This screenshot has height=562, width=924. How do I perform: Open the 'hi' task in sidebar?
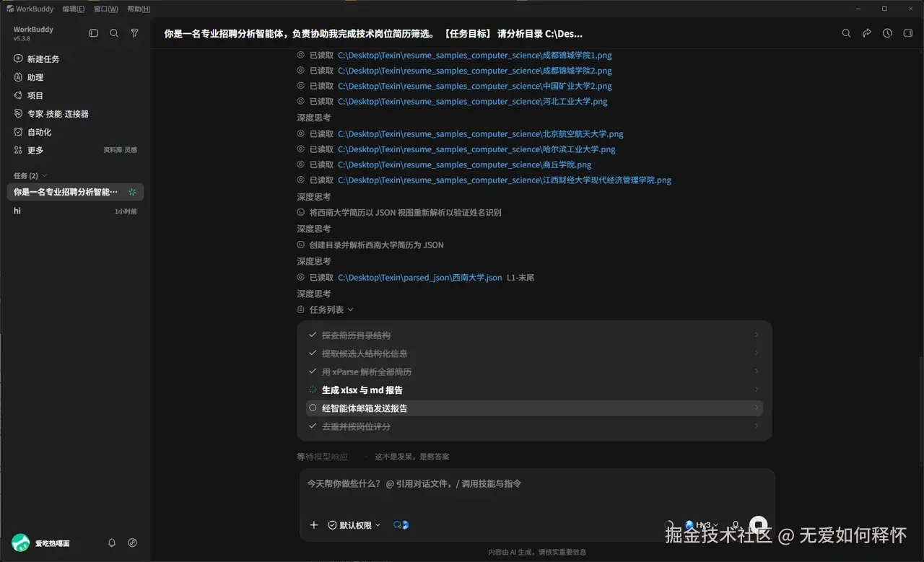click(75, 211)
